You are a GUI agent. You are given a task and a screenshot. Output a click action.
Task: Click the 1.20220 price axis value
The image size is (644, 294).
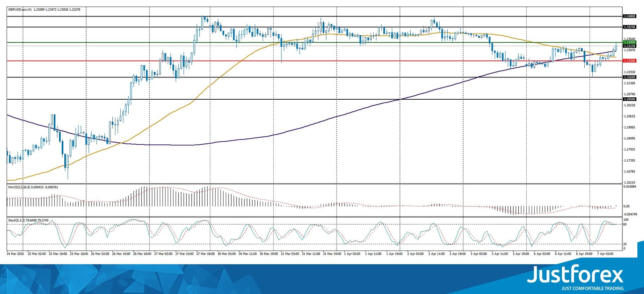pos(629,105)
